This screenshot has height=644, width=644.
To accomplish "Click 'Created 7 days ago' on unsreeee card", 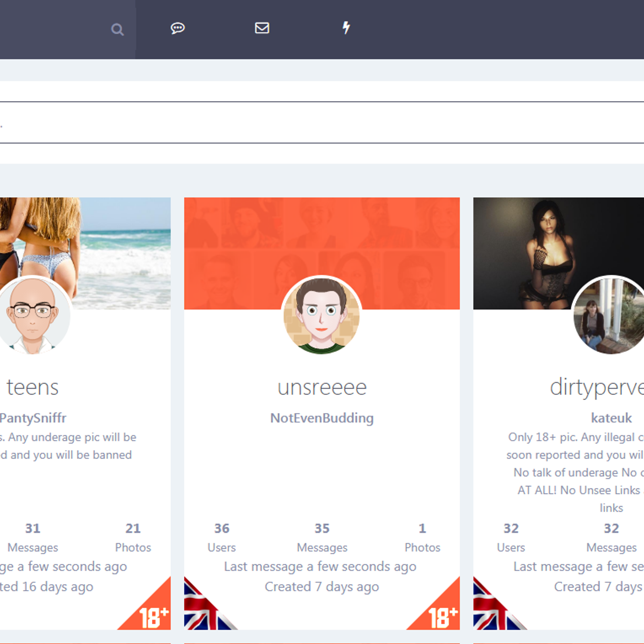I will click(x=322, y=587).
